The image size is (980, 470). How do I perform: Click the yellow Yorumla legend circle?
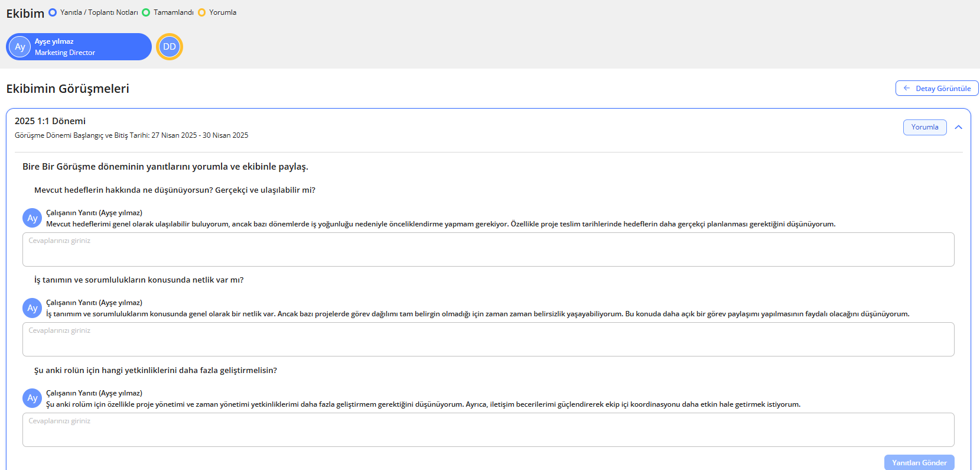(202, 12)
